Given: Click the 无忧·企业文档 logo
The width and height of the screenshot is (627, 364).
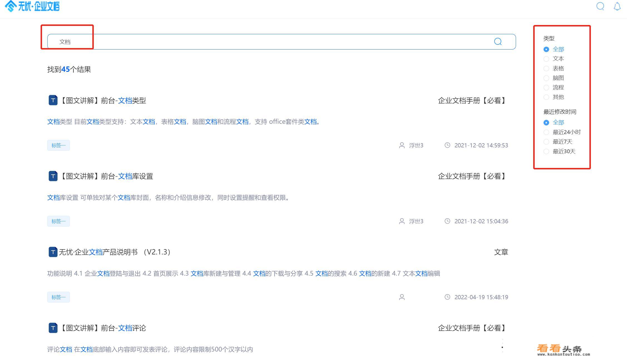Looking at the screenshot, I should point(32,6).
